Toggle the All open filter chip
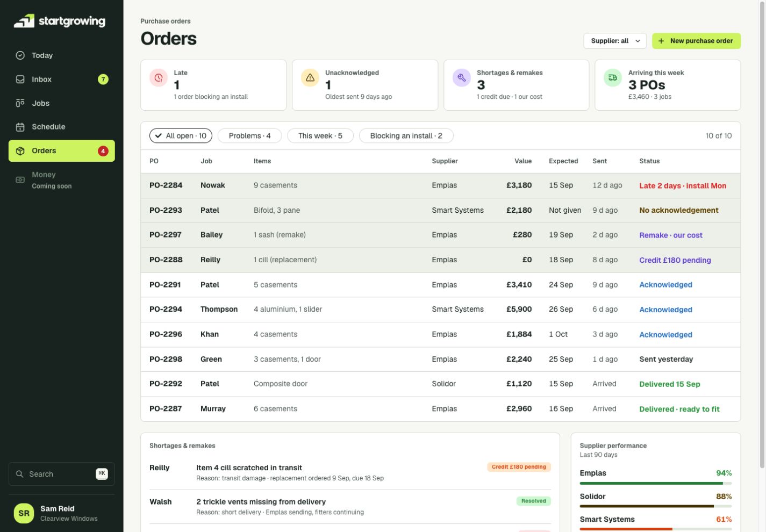The image size is (766, 532). [x=181, y=136]
